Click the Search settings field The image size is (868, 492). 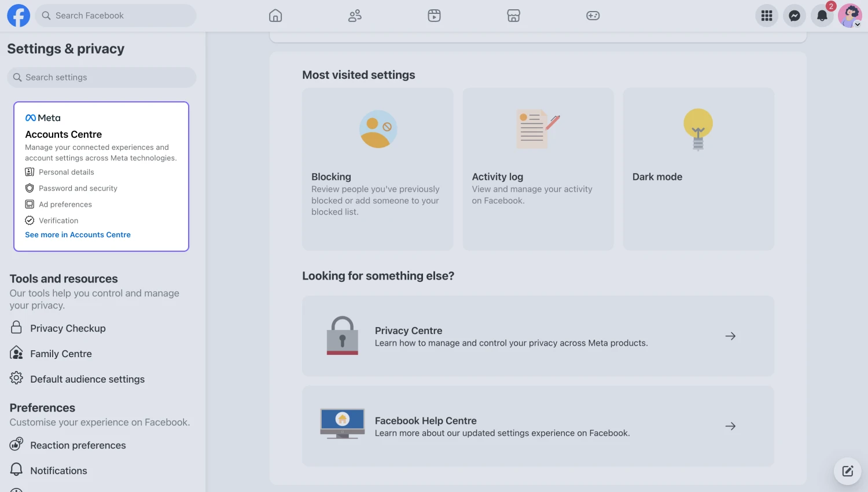point(101,77)
